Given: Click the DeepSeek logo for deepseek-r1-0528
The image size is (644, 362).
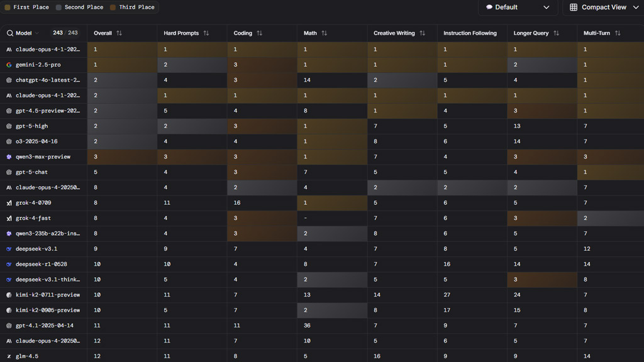Looking at the screenshot, I should [9, 265].
